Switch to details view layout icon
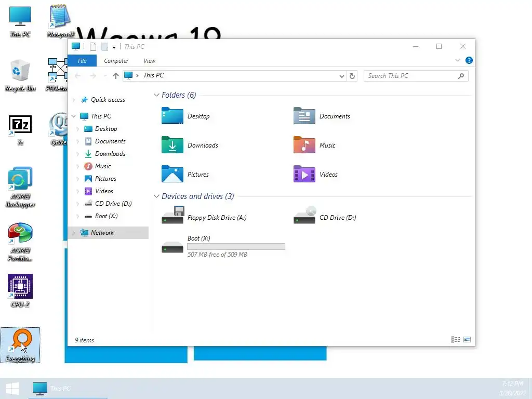 tap(455, 340)
